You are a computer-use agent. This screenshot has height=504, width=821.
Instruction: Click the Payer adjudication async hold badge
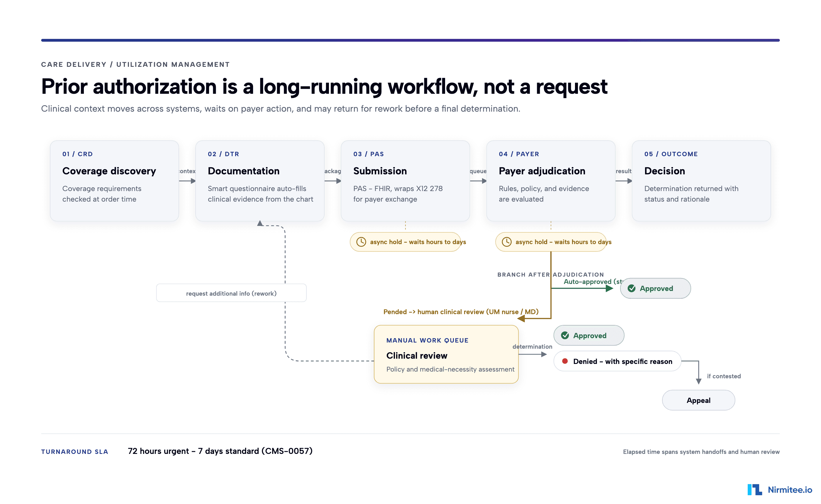(551, 242)
